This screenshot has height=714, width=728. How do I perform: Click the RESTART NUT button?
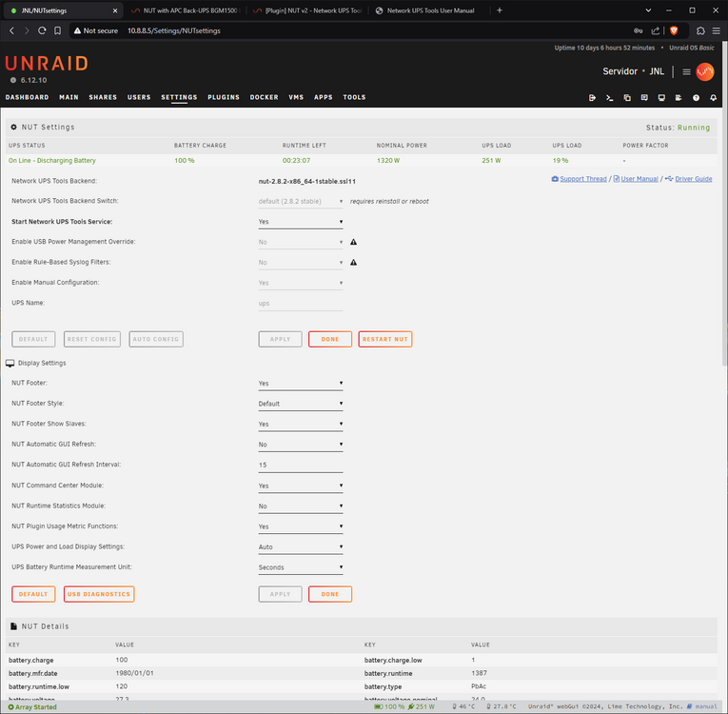(384, 339)
